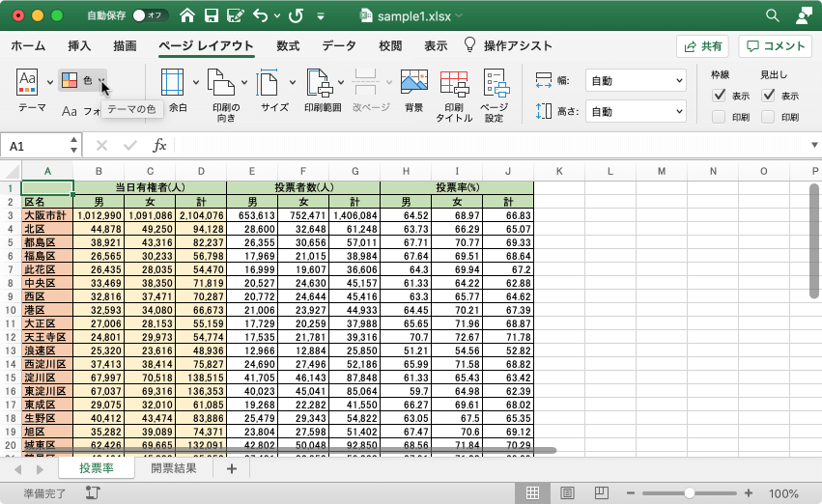This screenshot has height=504, width=822.
Task: Open theme Fonts (Aa) button
Action: click(70, 111)
